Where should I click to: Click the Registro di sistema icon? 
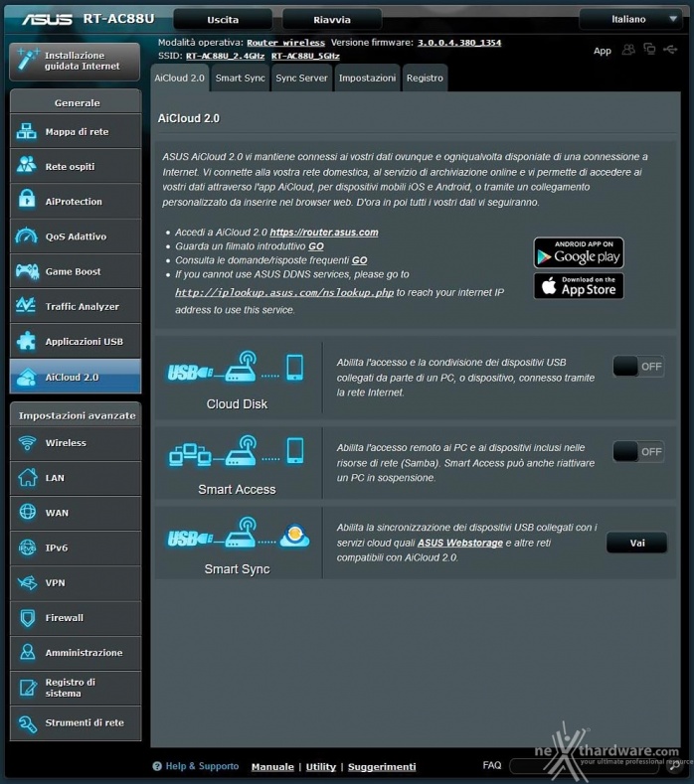pyautogui.click(x=27, y=688)
